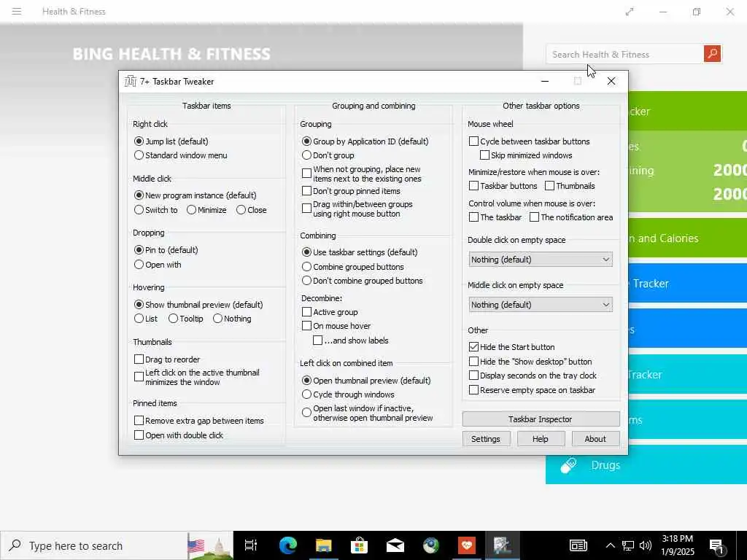Open Microsoft Store from the taskbar

pyautogui.click(x=359, y=545)
